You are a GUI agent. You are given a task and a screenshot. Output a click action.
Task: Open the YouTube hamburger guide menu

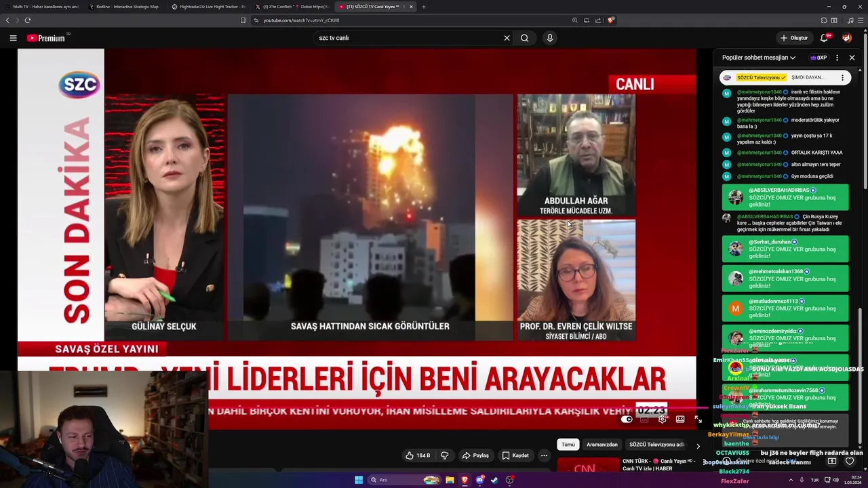coord(13,38)
